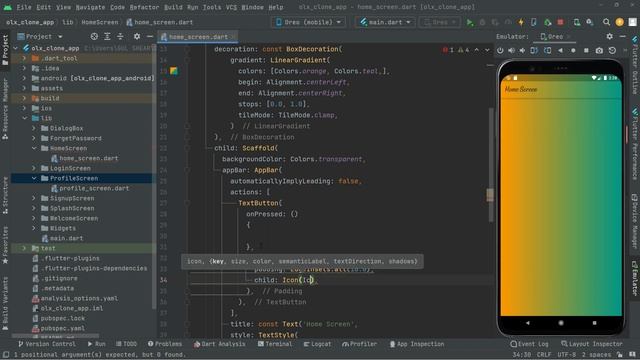Expand the test folder
The image size is (640, 360).
(24, 248)
